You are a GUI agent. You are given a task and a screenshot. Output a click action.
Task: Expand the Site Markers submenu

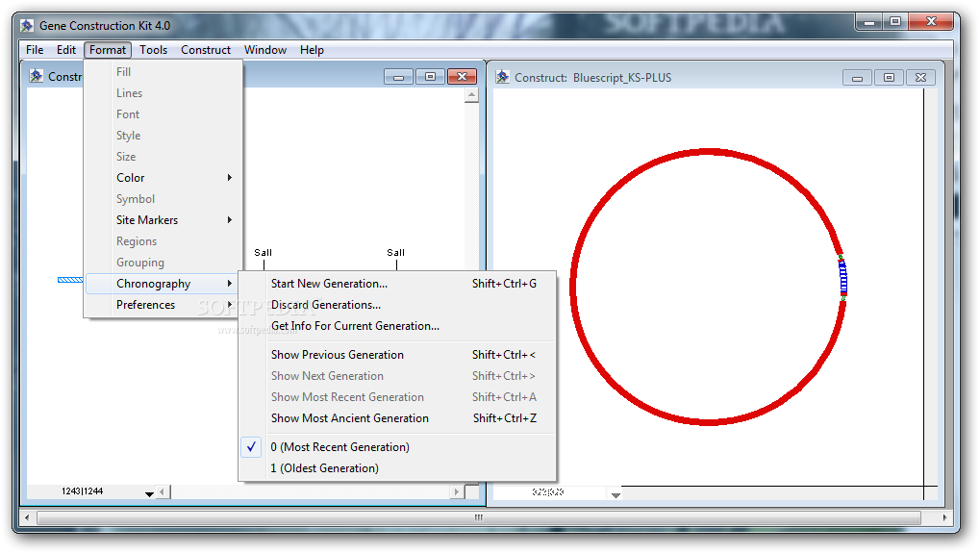coord(163,220)
